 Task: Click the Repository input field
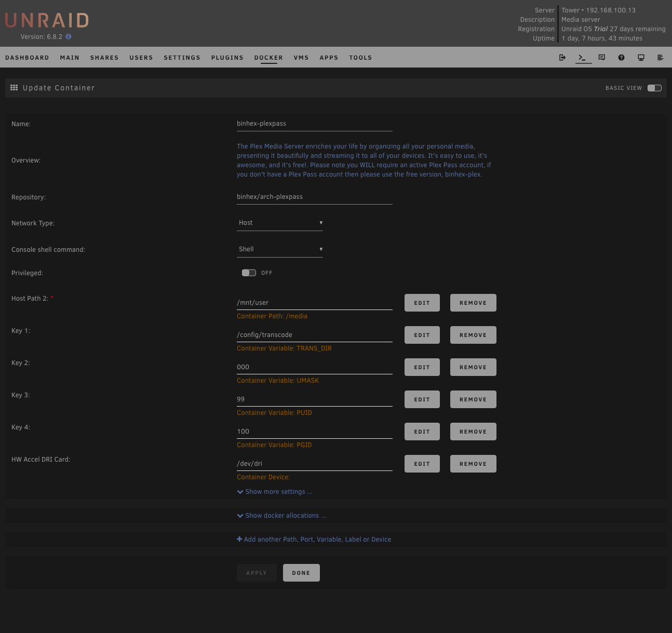314,196
